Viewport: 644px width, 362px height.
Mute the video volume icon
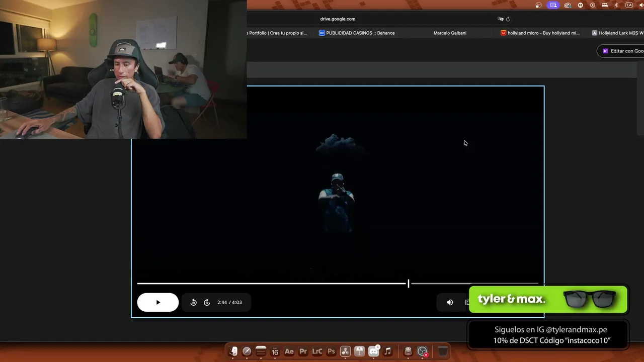[x=450, y=302]
